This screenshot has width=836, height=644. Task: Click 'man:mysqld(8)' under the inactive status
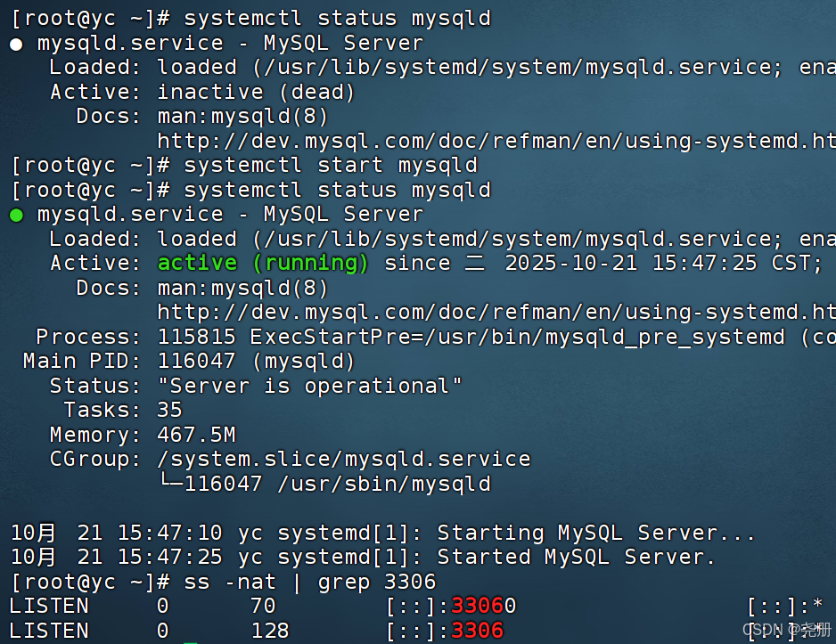point(242,116)
